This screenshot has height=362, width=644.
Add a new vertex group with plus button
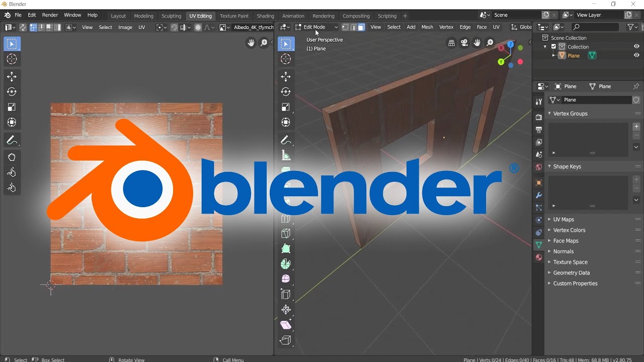[636, 127]
